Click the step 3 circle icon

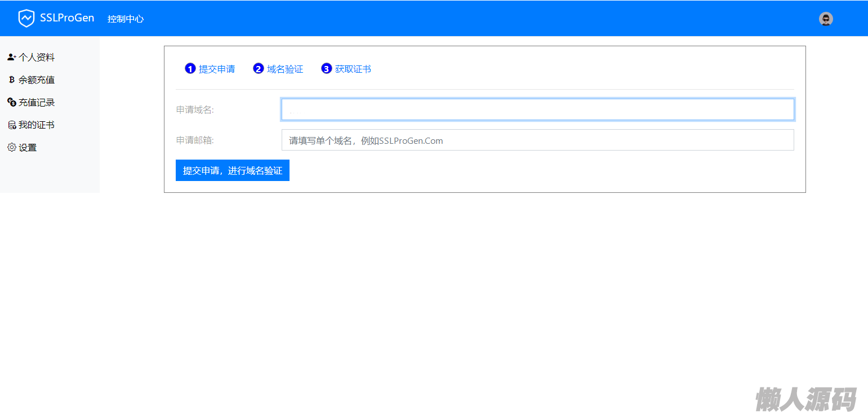[x=326, y=69]
